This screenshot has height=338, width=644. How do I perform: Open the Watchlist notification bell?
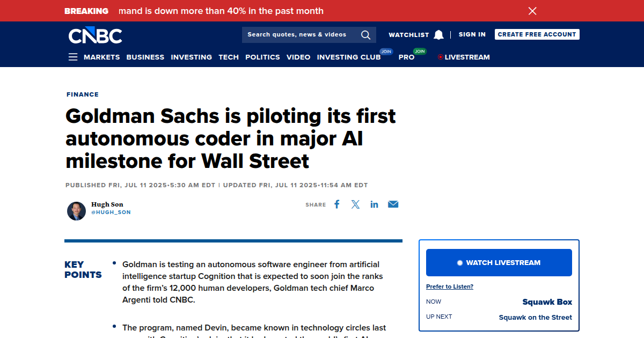[438, 34]
